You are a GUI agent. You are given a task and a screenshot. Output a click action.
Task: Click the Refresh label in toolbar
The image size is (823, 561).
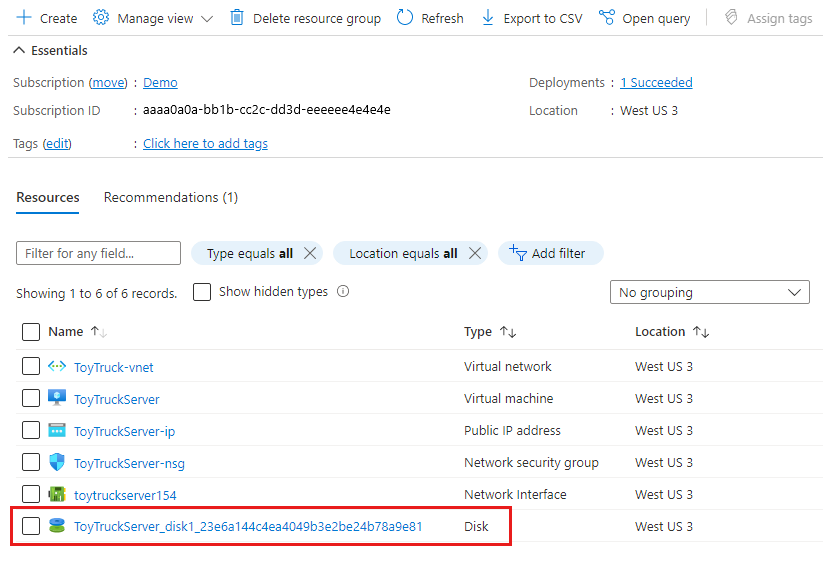click(442, 18)
